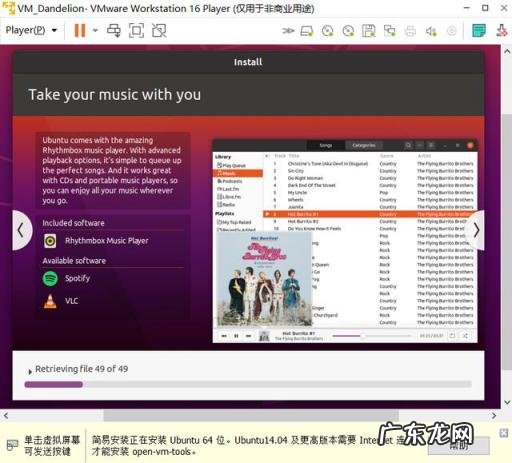Click the VLC cone icon

click(50, 301)
